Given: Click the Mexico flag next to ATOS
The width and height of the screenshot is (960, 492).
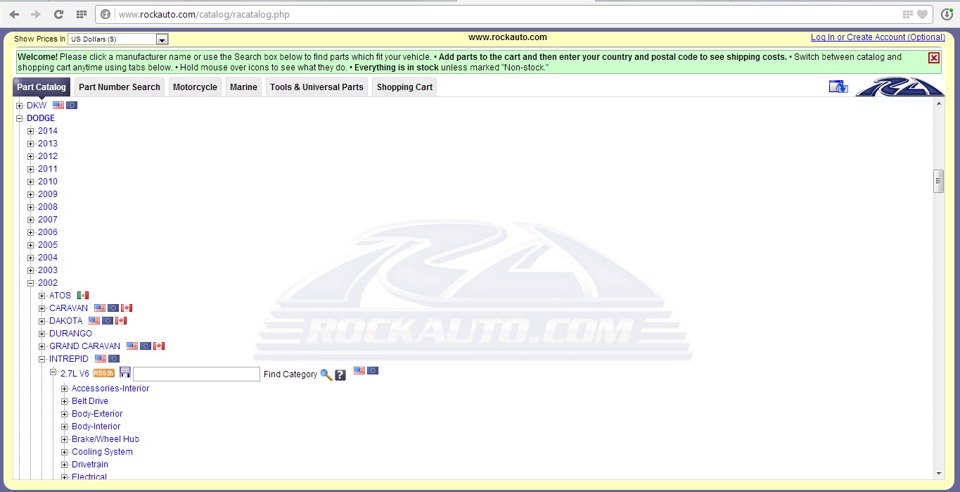Looking at the screenshot, I should point(83,296).
